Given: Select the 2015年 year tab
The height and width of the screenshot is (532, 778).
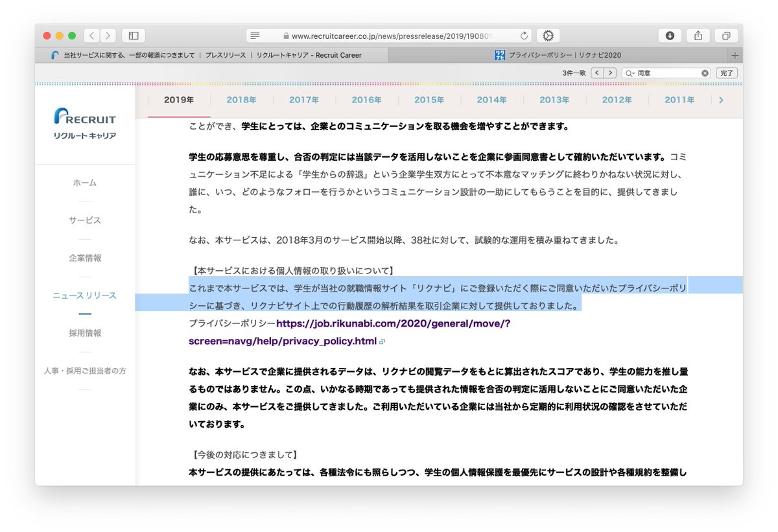Looking at the screenshot, I should (429, 100).
